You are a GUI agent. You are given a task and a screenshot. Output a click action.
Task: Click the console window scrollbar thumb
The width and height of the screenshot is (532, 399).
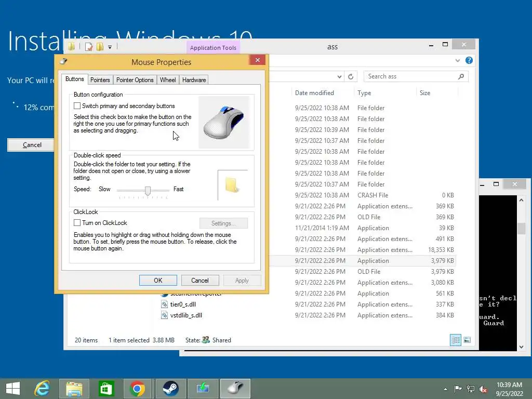522,228
